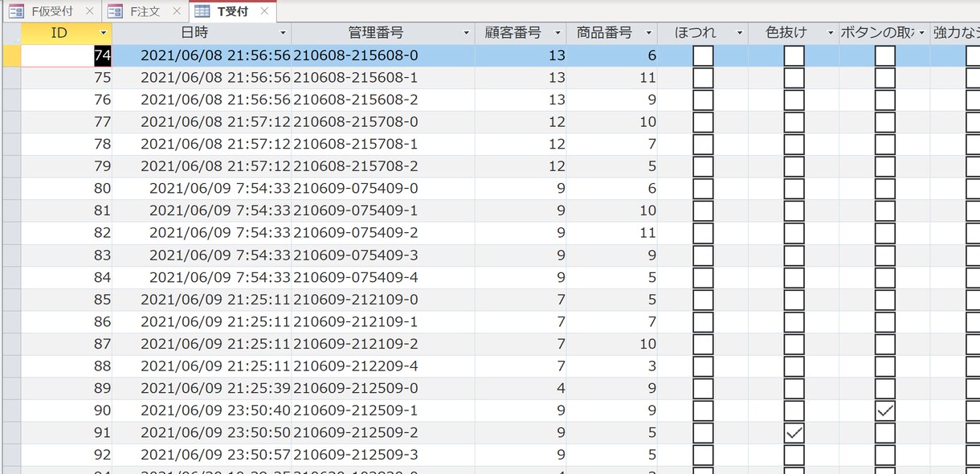The width and height of the screenshot is (980, 474).
Task: Uncheck 色抜け checkbox for ID 91
Action: [794, 433]
